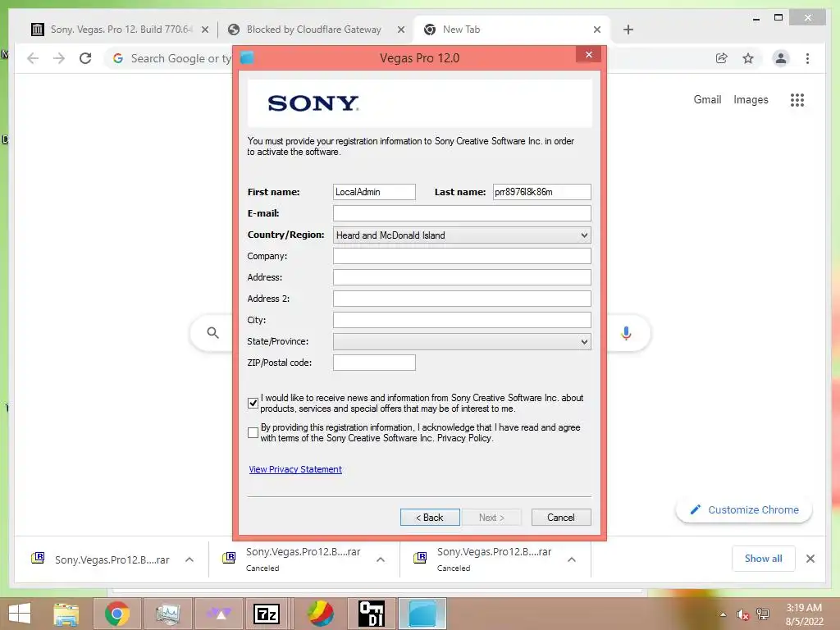This screenshot has width=840, height=630.
Task: Click the Company input field
Action: [462, 256]
